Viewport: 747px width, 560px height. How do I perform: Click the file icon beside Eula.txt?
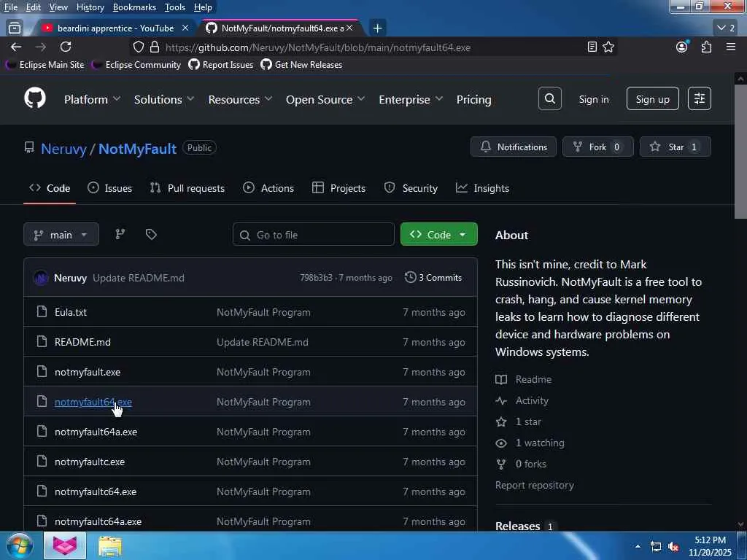click(x=42, y=312)
